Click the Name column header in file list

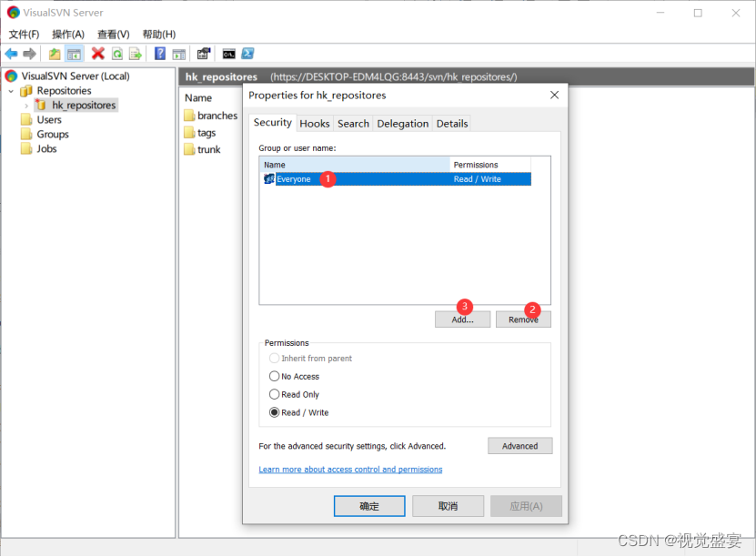coord(198,98)
